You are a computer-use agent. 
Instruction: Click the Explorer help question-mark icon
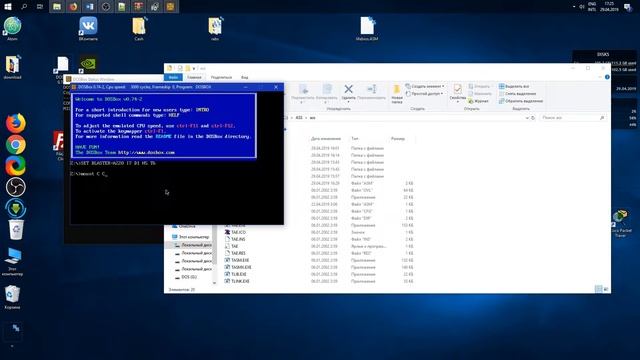[x=607, y=77]
